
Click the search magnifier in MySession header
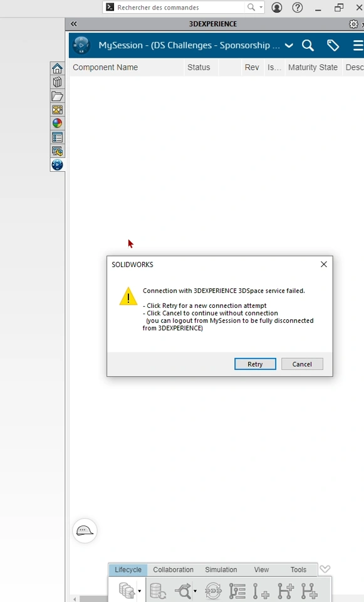[308, 45]
